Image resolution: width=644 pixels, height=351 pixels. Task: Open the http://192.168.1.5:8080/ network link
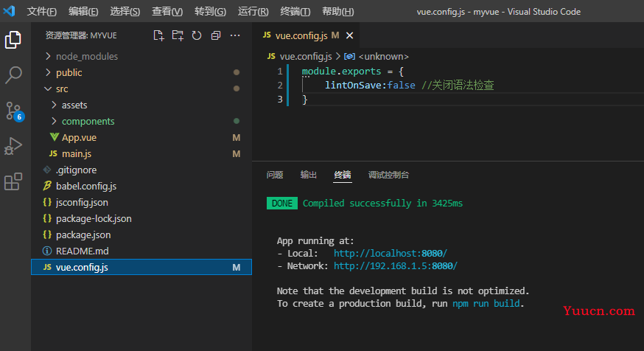pos(395,266)
